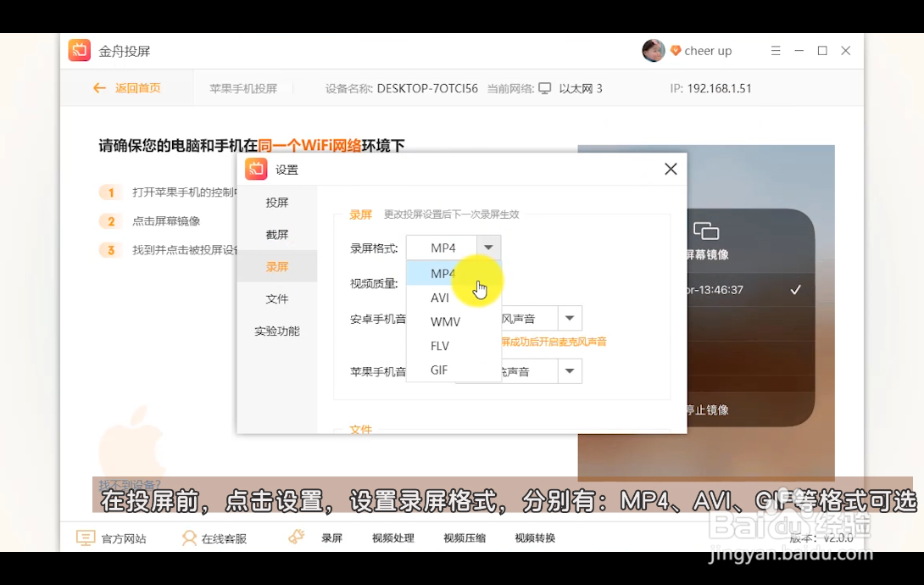Click the 官方网站 monitor icon
Screen dimensions: 924x585
click(86, 538)
